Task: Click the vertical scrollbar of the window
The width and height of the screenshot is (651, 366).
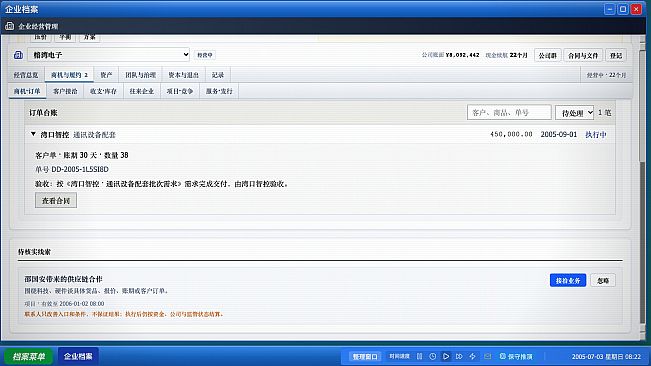Action: tap(643, 187)
